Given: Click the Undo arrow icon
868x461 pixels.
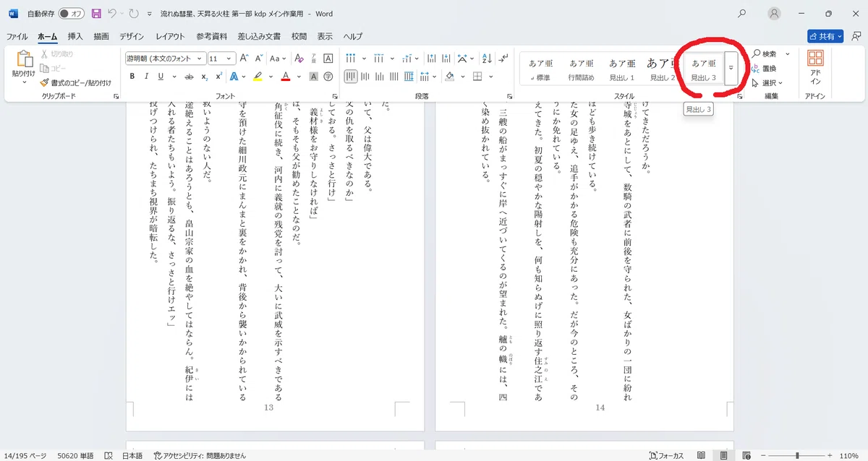Looking at the screenshot, I should click(112, 14).
